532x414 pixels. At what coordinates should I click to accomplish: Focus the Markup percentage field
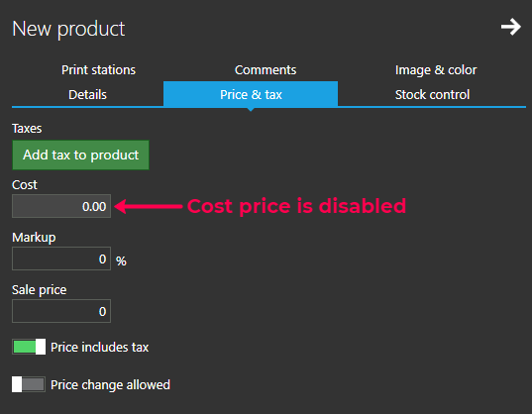point(61,259)
